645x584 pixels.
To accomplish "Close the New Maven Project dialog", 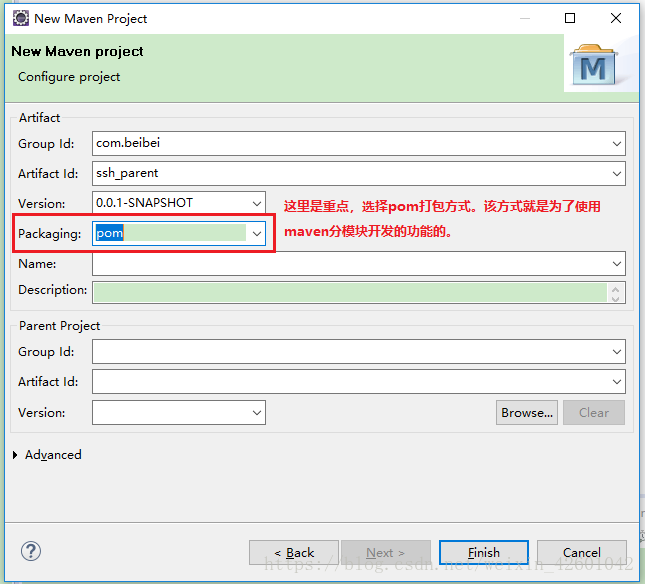I will coord(616,18).
